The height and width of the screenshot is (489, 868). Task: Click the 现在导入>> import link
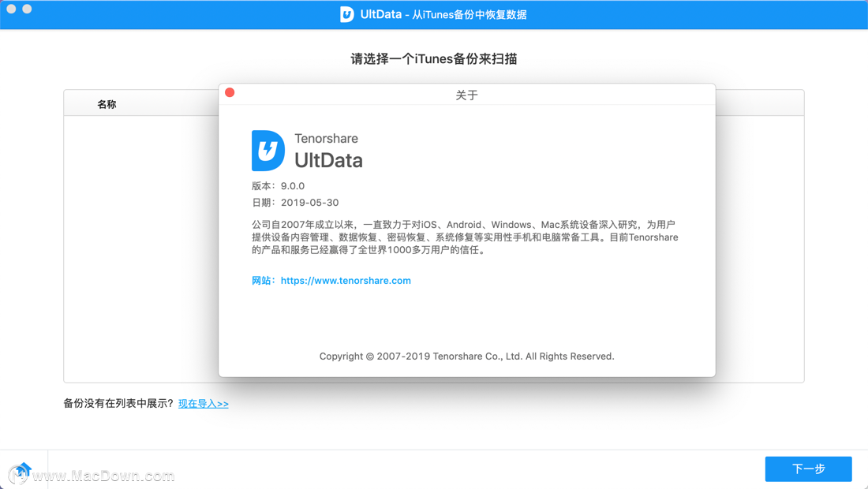(x=203, y=404)
